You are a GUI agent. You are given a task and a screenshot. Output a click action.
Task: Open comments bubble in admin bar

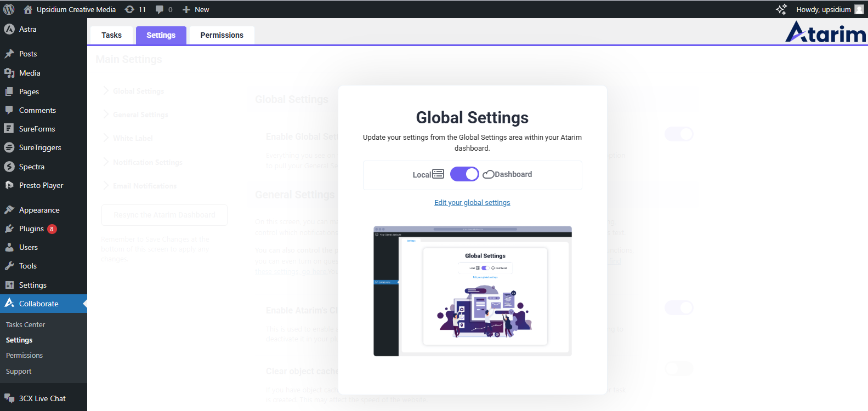tap(160, 9)
